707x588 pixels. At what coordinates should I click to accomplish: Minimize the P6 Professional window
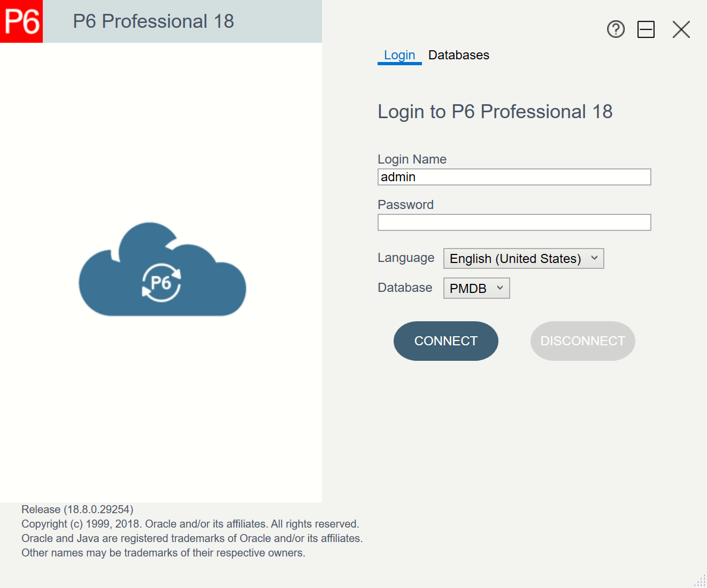[646, 29]
